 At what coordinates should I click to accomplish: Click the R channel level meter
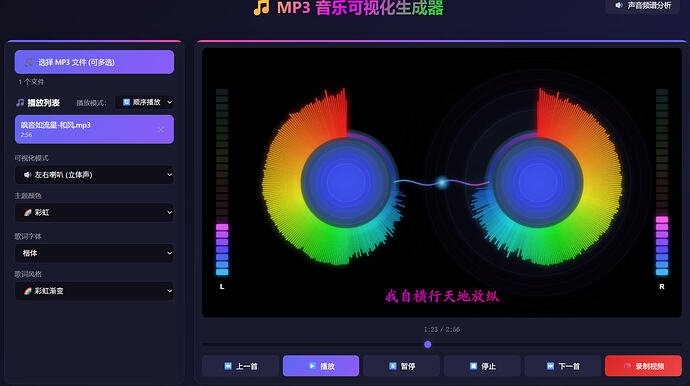[x=662, y=182]
